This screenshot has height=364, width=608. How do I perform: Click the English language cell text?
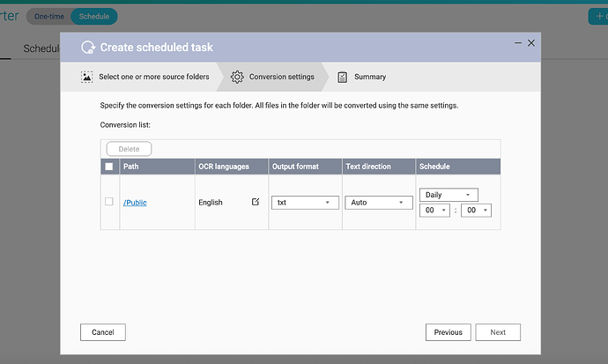click(x=211, y=203)
